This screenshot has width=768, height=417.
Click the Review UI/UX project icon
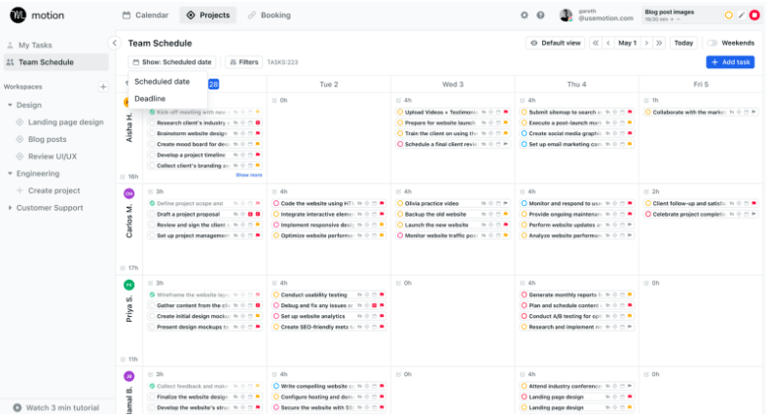click(x=20, y=156)
